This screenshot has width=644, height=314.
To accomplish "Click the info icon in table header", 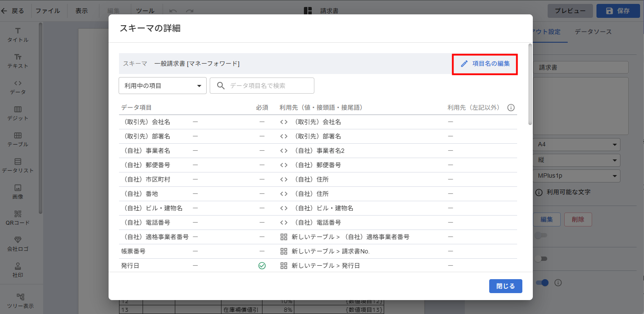I will (511, 108).
